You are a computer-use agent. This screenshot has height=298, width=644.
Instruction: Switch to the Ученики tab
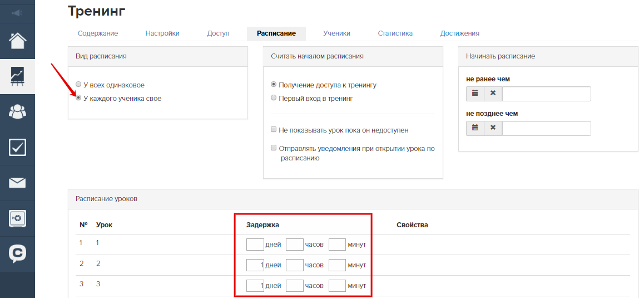[336, 33]
